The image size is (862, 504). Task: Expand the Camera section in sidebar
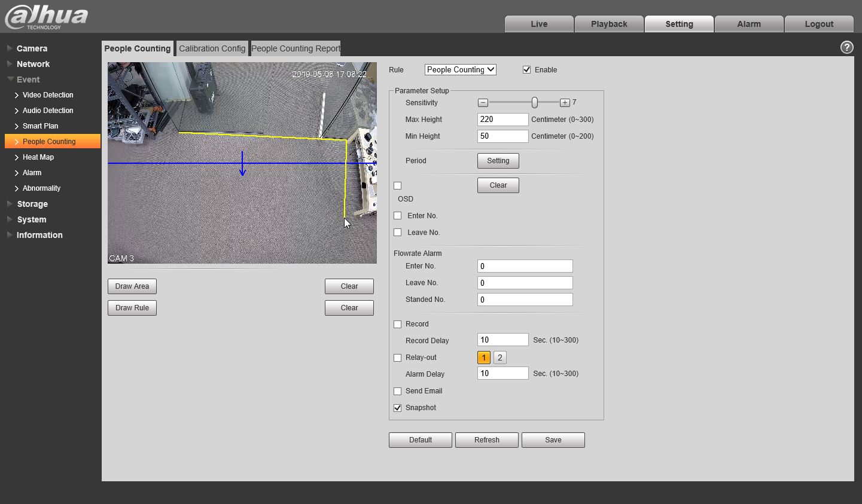click(x=32, y=48)
